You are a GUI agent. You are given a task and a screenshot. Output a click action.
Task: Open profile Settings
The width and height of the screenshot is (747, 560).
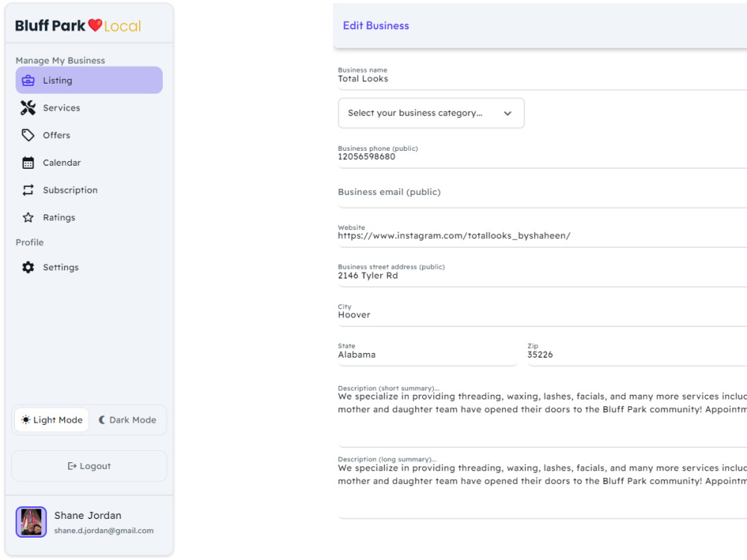click(89, 267)
